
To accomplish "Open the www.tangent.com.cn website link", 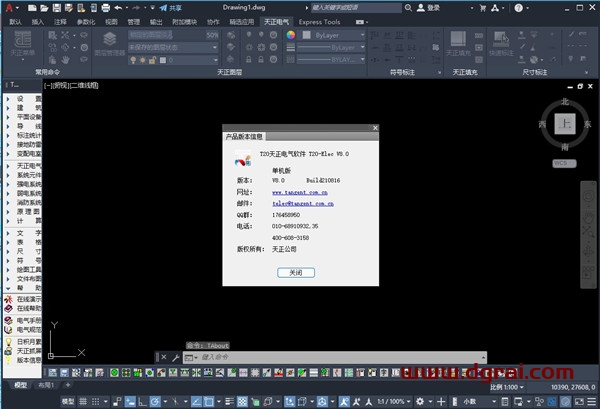I will (x=302, y=191).
